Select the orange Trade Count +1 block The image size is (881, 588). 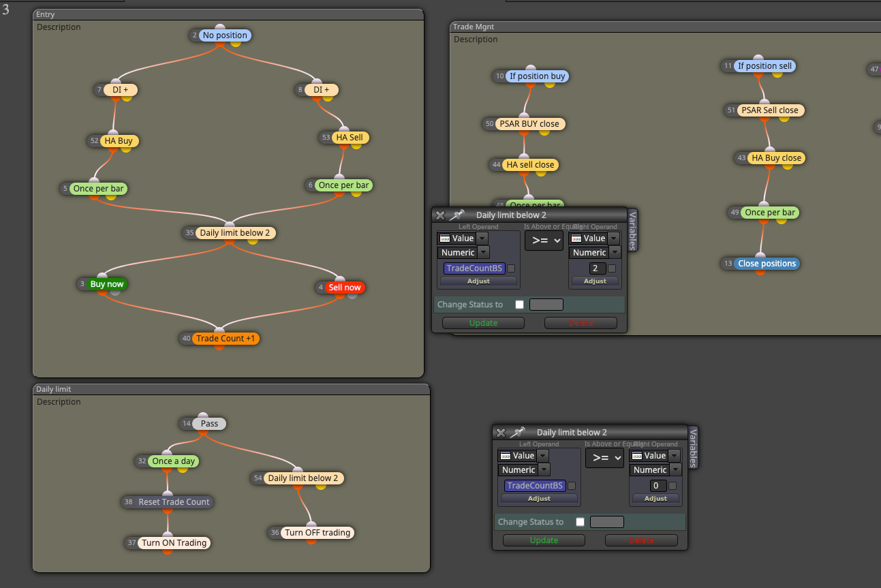[226, 339]
